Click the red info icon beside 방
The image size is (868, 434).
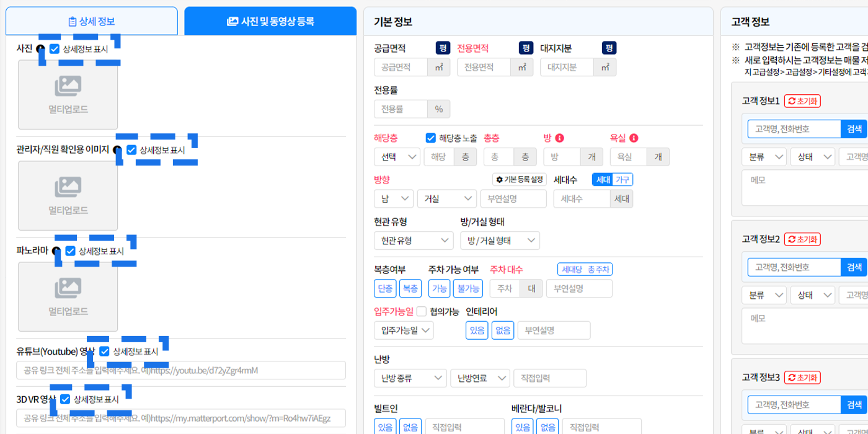(x=560, y=138)
